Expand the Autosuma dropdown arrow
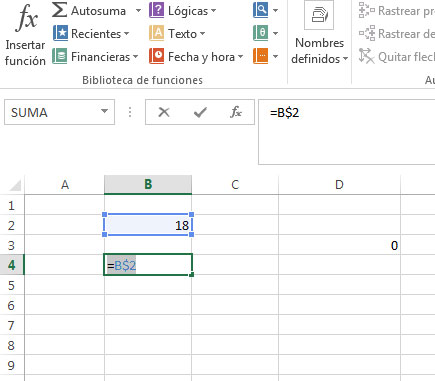This screenshot has height=381, width=435. point(138,11)
